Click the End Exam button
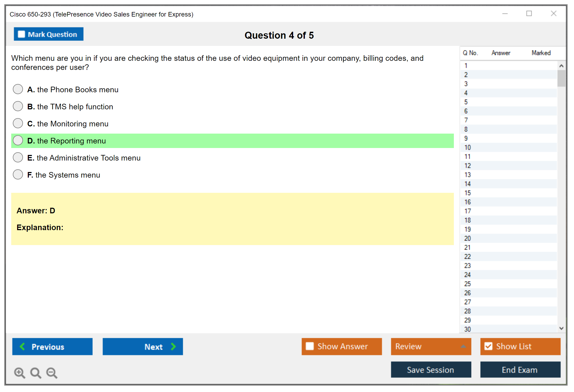The height and width of the screenshot is (392, 574). coord(520,370)
